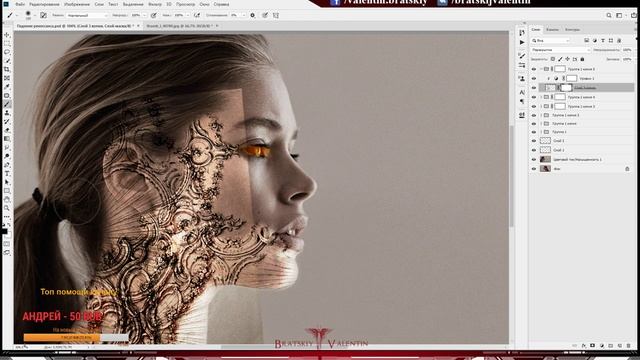The width and height of the screenshot is (640, 360).
Task: Select the Gradient tool
Action: [7, 139]
